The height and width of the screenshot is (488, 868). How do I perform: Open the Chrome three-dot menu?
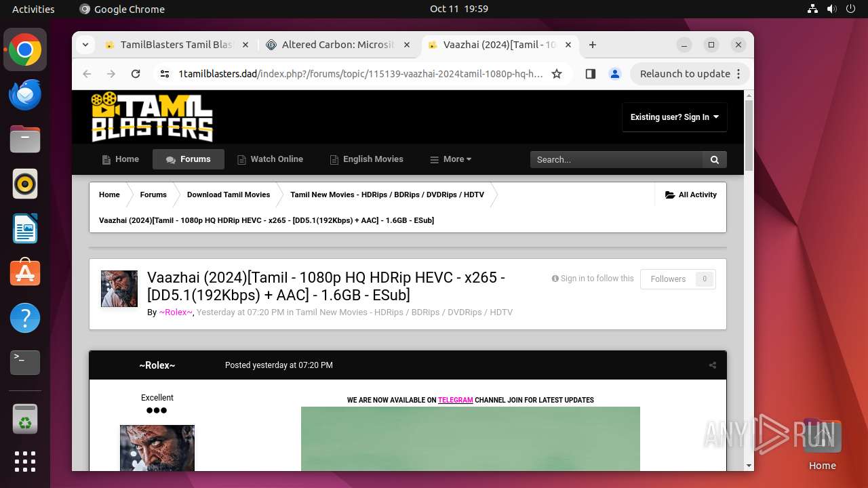point(739,74)
